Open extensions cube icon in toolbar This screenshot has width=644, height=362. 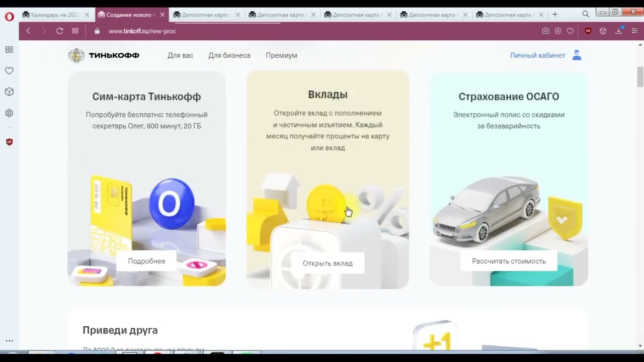click(603, 31)
